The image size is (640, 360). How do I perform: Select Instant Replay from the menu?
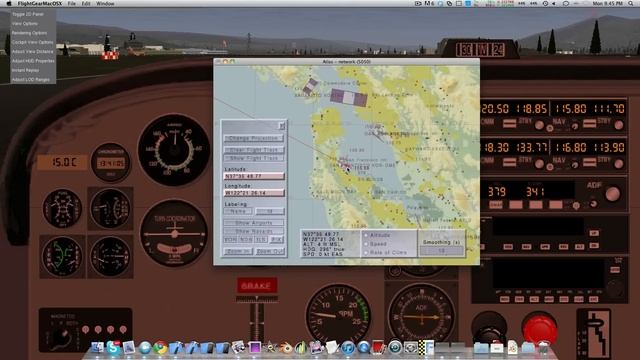(33, 70)
